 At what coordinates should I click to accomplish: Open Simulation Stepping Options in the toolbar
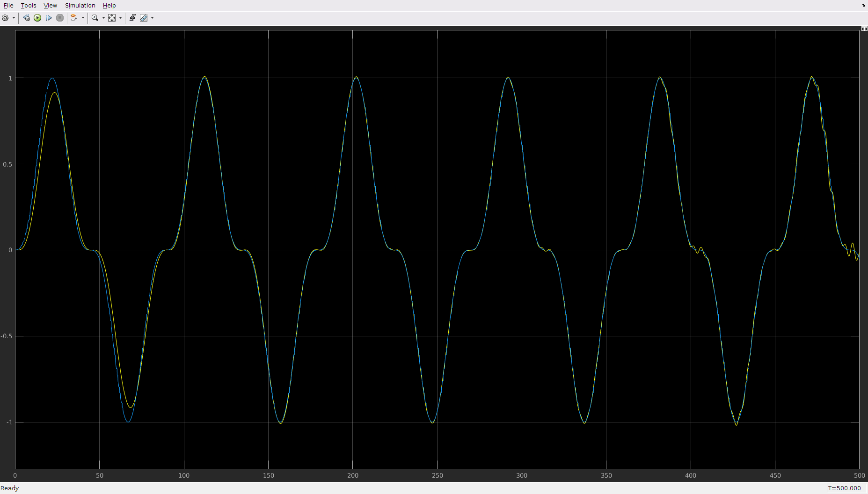tap(26, 18)
